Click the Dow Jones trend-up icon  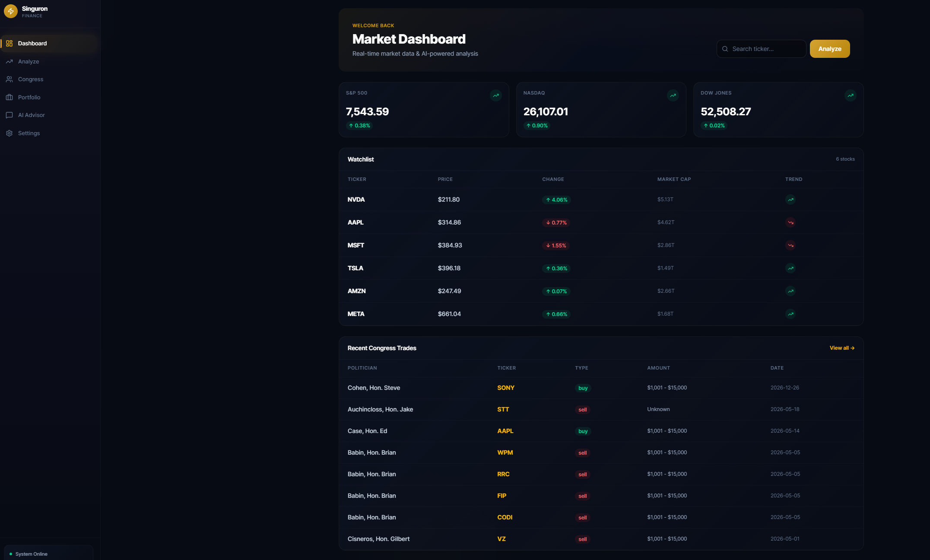[850, 95]
